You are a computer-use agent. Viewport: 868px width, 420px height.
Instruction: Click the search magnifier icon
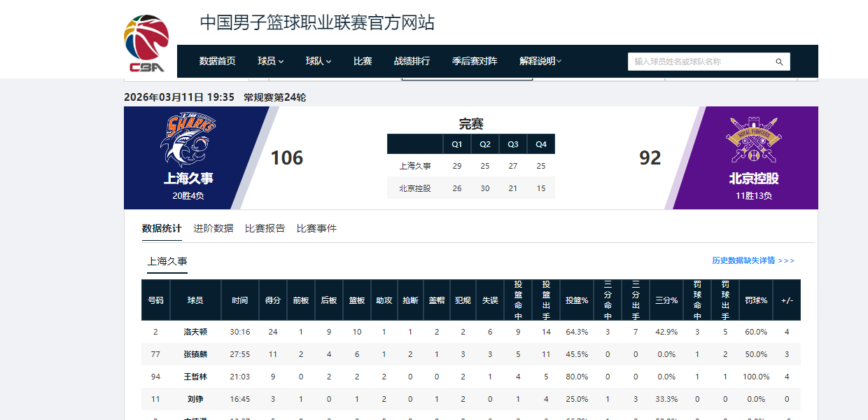(779, 62)
